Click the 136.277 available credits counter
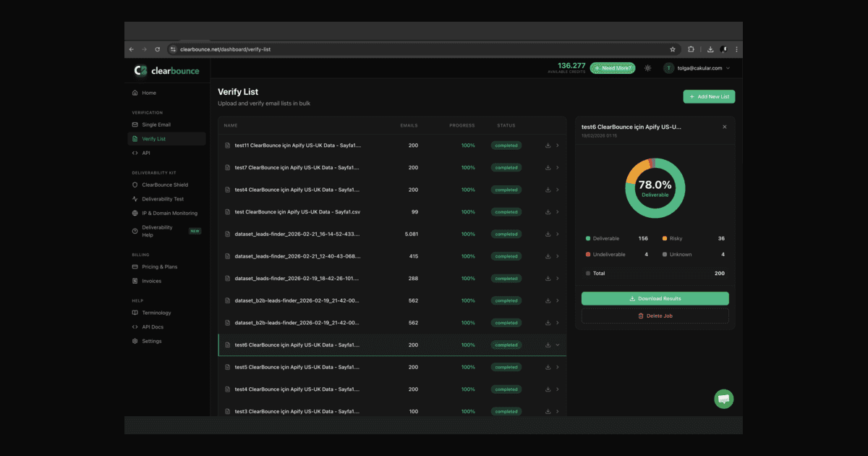The height and width of the screenshot is (456, 868). pyautogui.click(x=567, y=67)
